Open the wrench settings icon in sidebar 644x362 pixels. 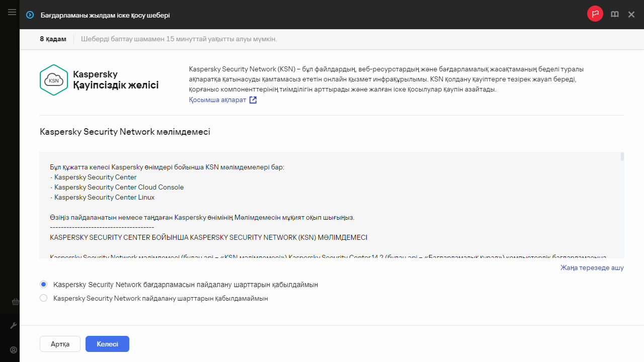coord(14,326)
